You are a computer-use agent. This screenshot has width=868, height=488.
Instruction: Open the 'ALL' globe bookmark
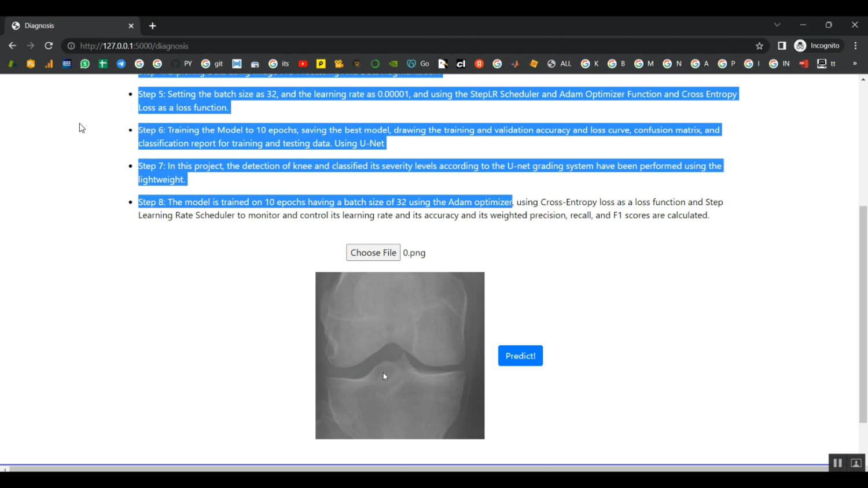[x=560, y=64]
